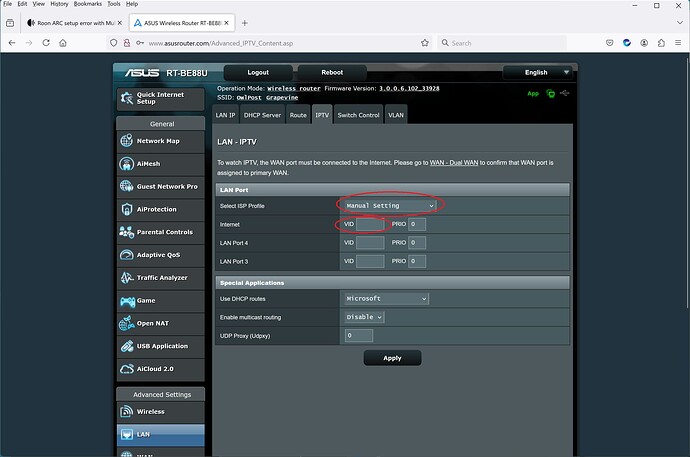Click the Traffic Analyzer icon
Viewport: 690px width, 457px height.
[127, 278]
